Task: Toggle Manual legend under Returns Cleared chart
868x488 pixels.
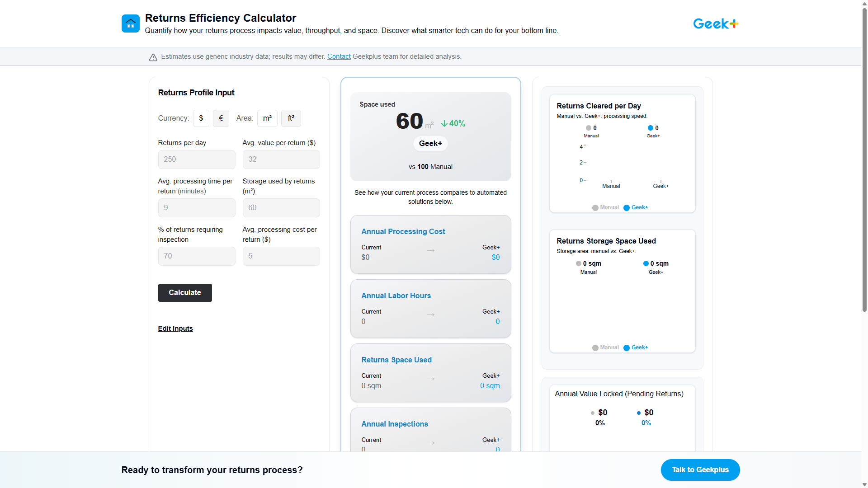Action: (x=605, y=207)
